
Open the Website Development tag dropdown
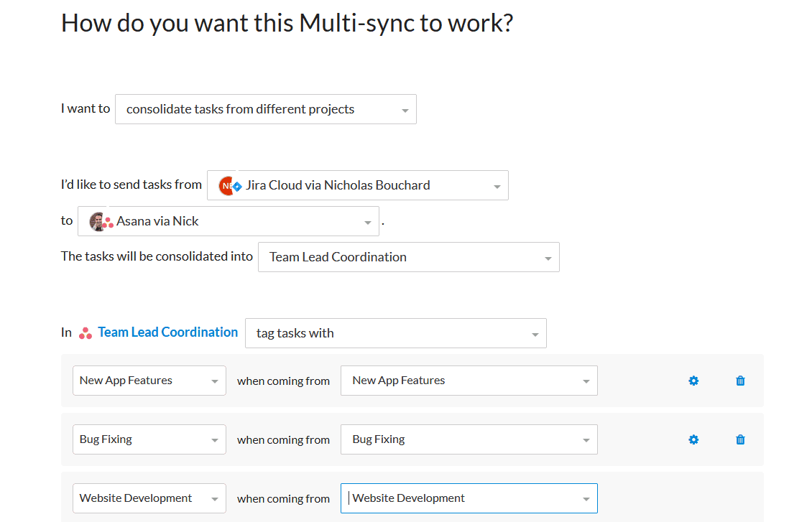(149, 498)
